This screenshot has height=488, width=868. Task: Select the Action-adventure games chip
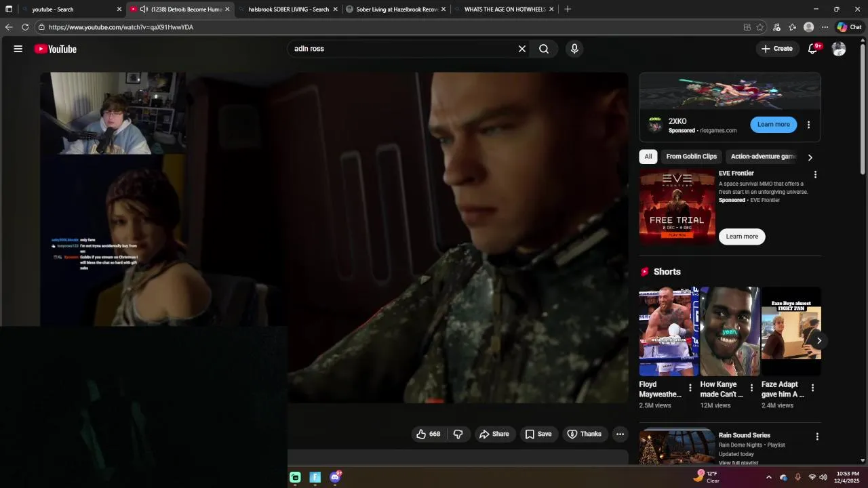(762, 157)
